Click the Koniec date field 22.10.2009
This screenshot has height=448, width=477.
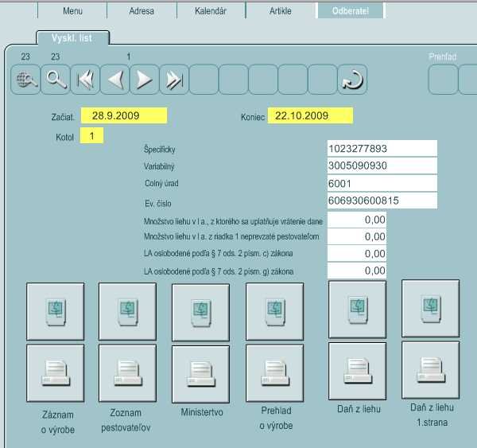point(310,115)
